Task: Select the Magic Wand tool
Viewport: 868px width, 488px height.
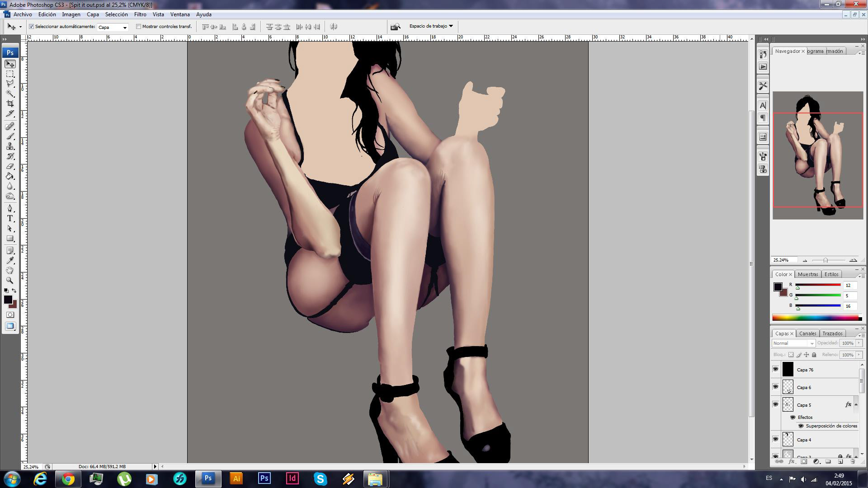Action: coord(10,94)
